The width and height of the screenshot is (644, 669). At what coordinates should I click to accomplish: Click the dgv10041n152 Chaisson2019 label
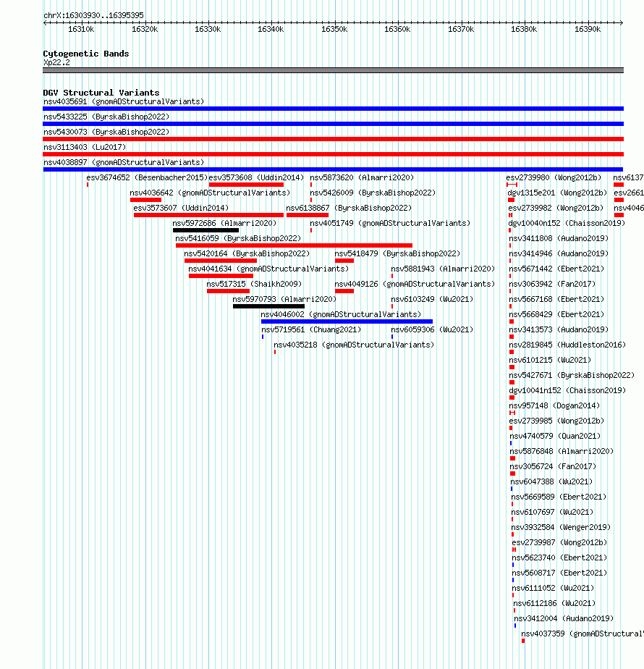[567, 390]
